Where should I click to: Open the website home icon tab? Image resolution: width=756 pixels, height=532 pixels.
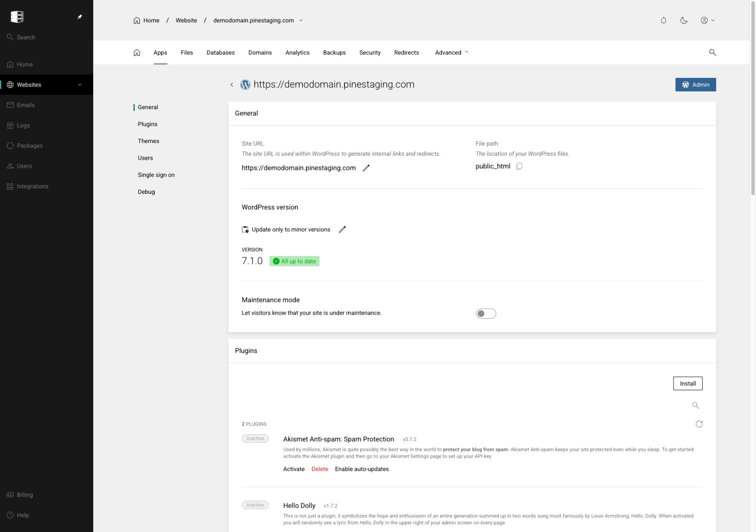point(137,53)
